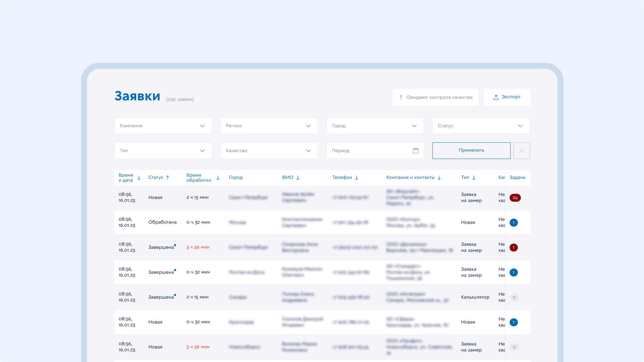Clear filters with the X button
Image resolution: width=644 pixels, height=362 pixels.
click(521, 151)
